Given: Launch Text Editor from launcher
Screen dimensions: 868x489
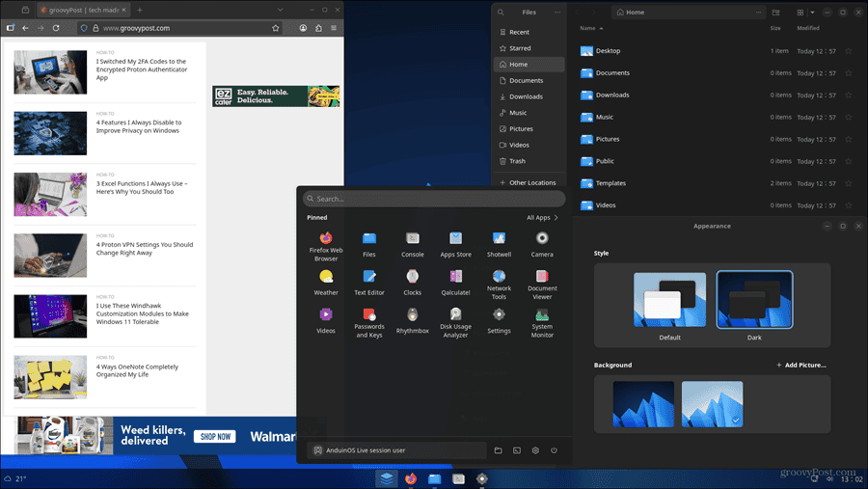Looking at the screenshot, I should (369, 283).
